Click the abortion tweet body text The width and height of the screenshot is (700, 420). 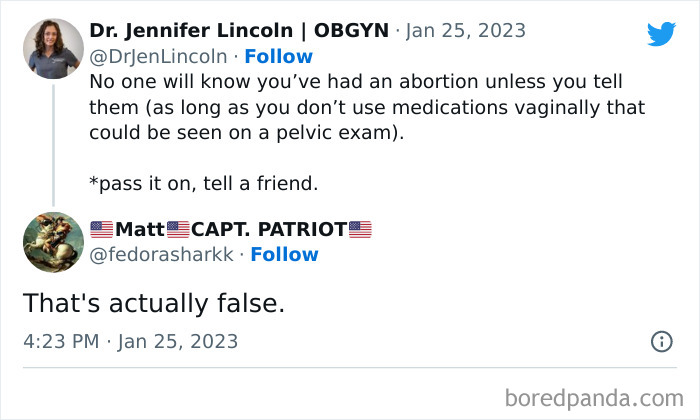pos(360,107)
